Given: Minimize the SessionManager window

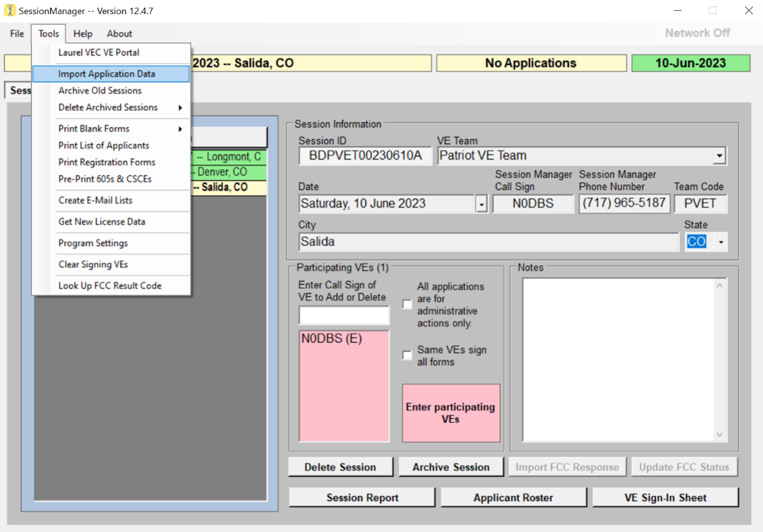Looking at the screenshot, I should [678, 11].
